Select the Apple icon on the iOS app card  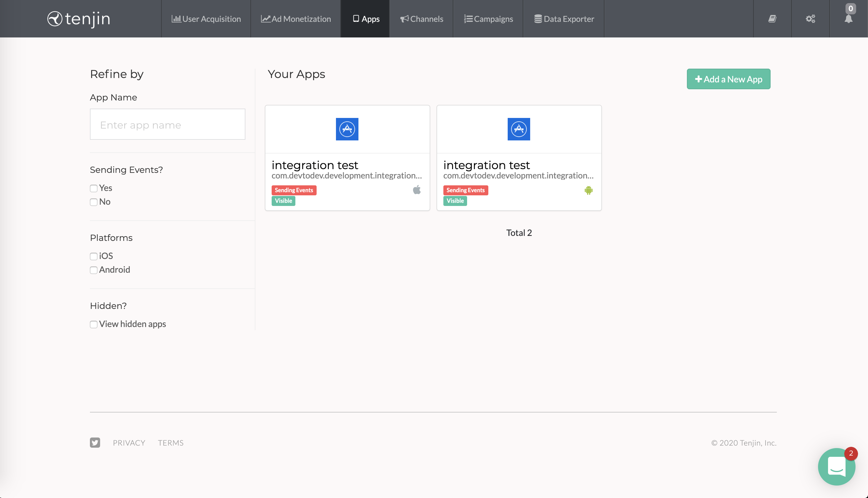(x=417, y=190)
